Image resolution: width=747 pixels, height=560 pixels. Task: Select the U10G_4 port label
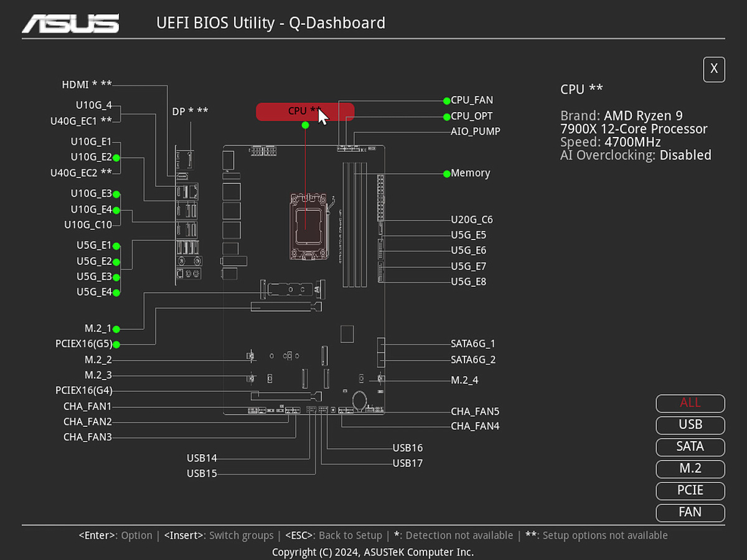[94, 105]
